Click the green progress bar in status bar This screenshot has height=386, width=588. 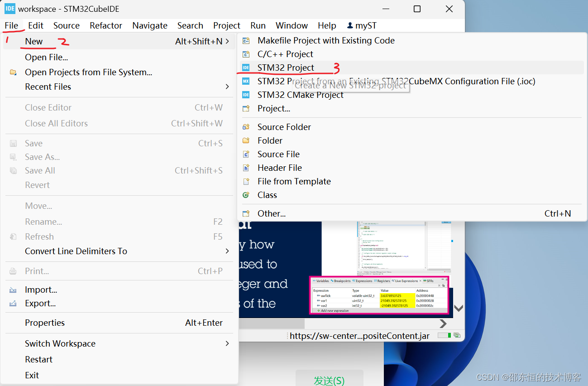[445, 336]
